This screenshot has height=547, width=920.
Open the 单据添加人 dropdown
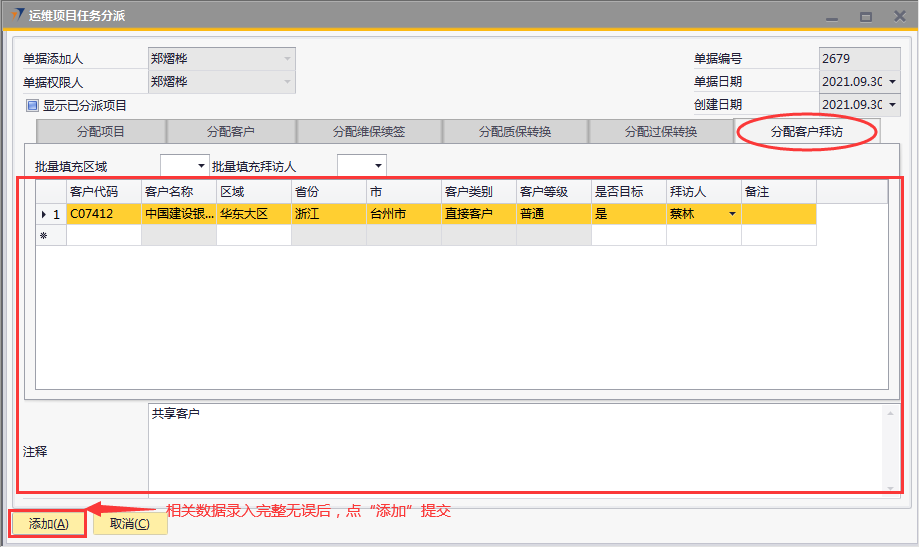click(288, 59)
